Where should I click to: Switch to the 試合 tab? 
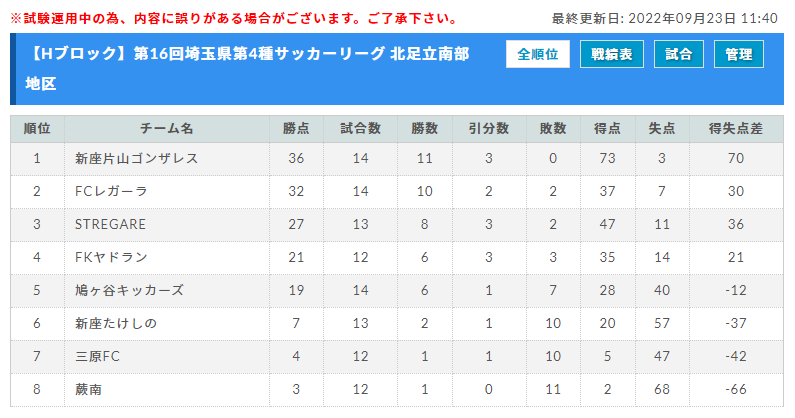[x=678, y=54]
